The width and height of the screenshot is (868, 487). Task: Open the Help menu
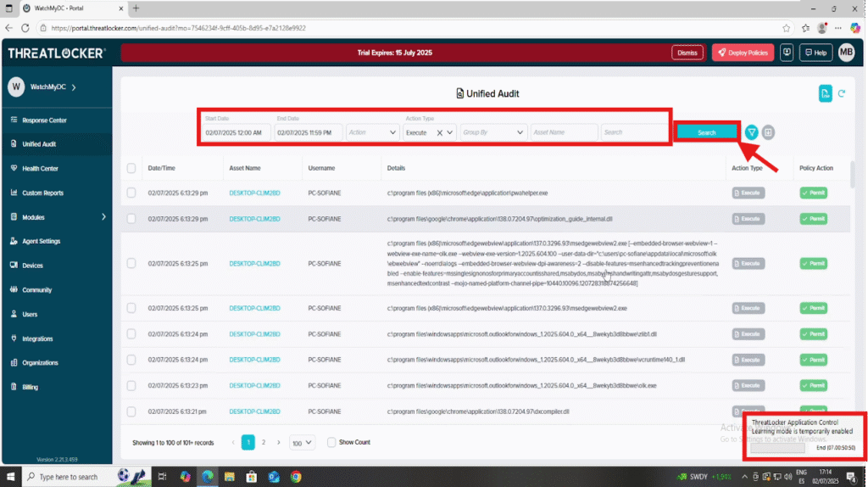(x=815, y=53)
